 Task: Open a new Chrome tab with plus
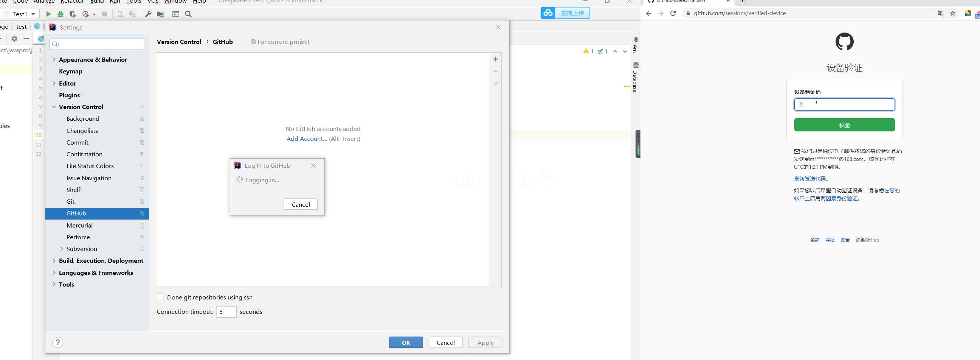742,1
